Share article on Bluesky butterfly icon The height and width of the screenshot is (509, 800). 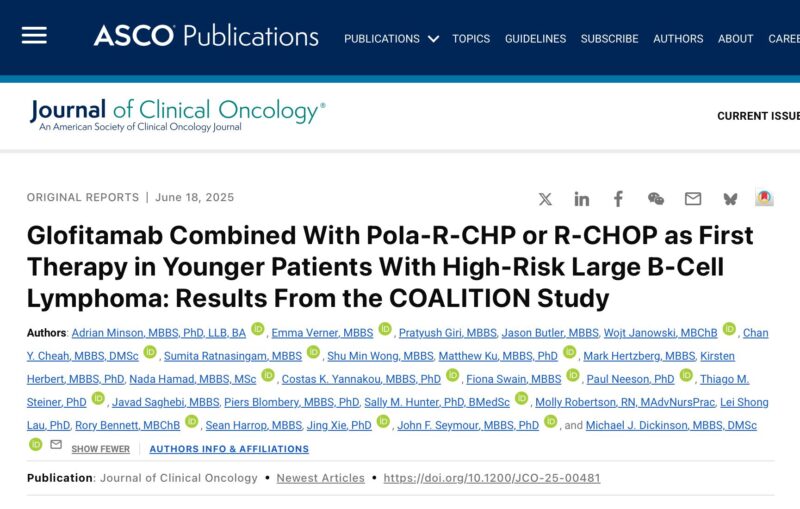coord(730,199)
